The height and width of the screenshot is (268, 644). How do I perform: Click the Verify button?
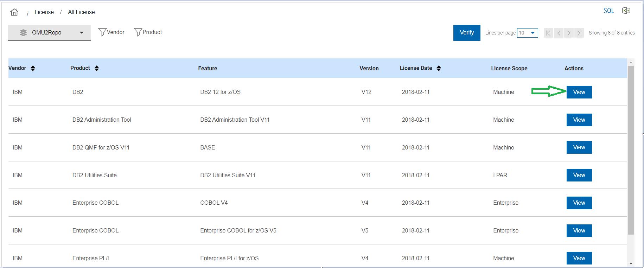466,33
